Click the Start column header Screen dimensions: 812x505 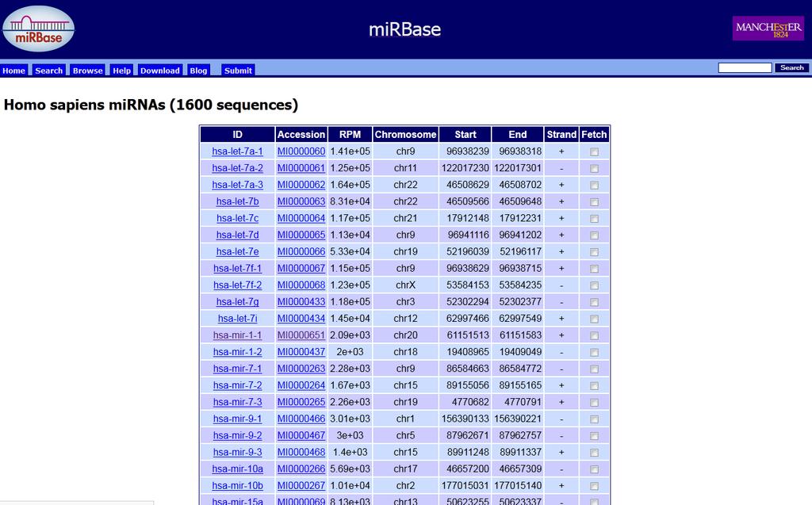coord(465,135)
